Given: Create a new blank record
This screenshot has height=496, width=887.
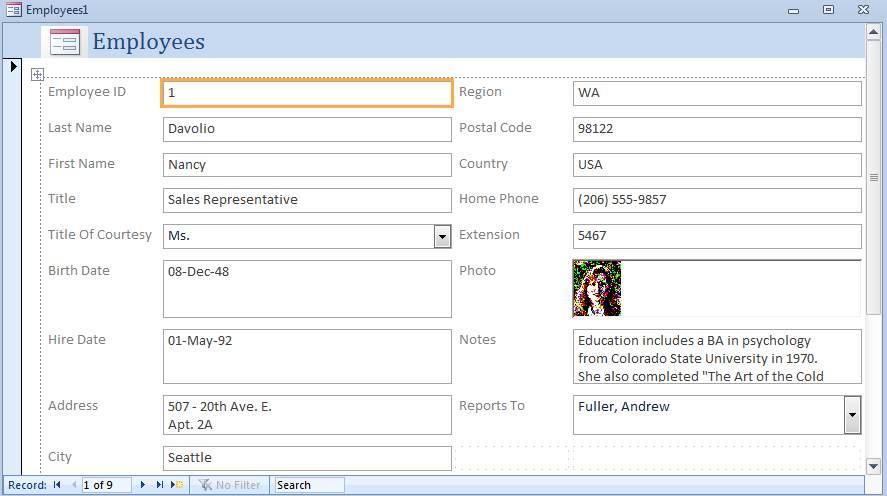Looking at the screenshot, I should (178, 485).
